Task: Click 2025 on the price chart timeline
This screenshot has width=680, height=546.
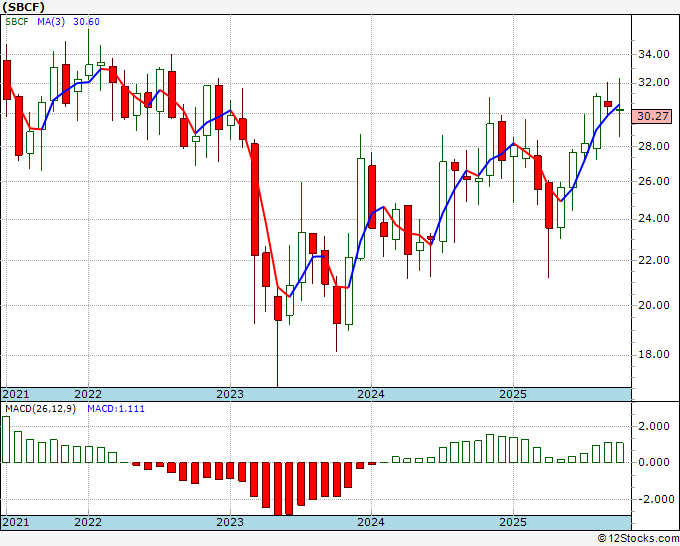Action: pyautogui.click(x=513, y=394)
